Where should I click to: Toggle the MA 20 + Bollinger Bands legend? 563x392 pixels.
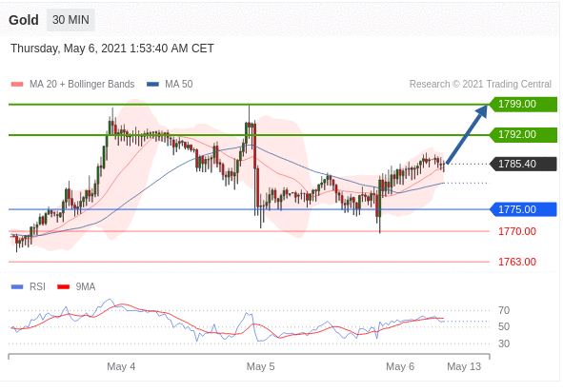click(73, 84)
